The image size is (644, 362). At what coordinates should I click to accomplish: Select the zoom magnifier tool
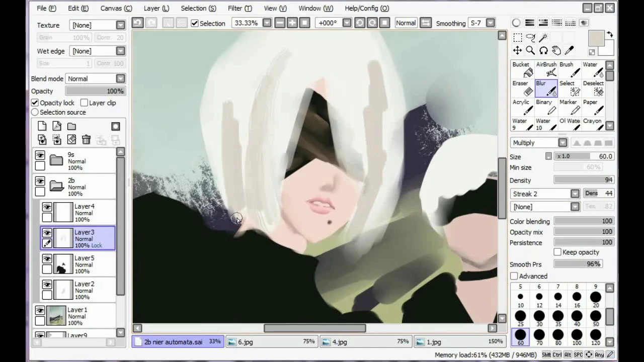coord(530,50)
